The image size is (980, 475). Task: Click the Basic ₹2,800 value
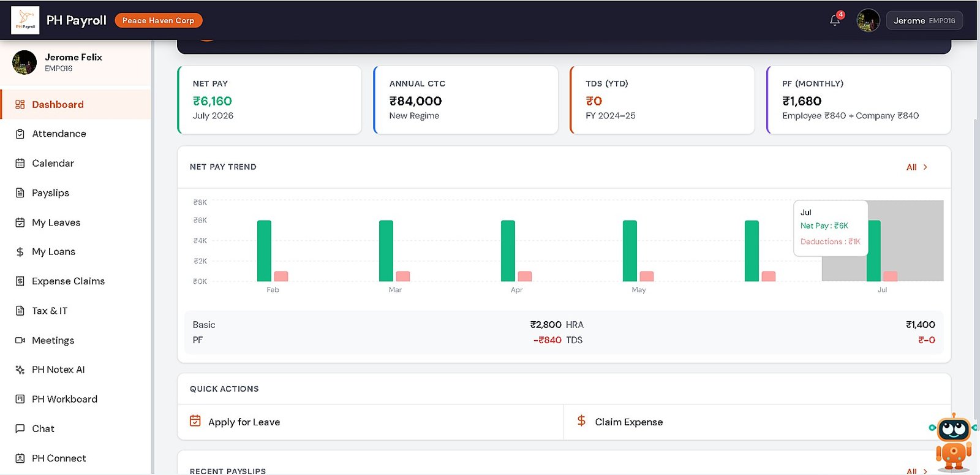click(x=546, y=324)
